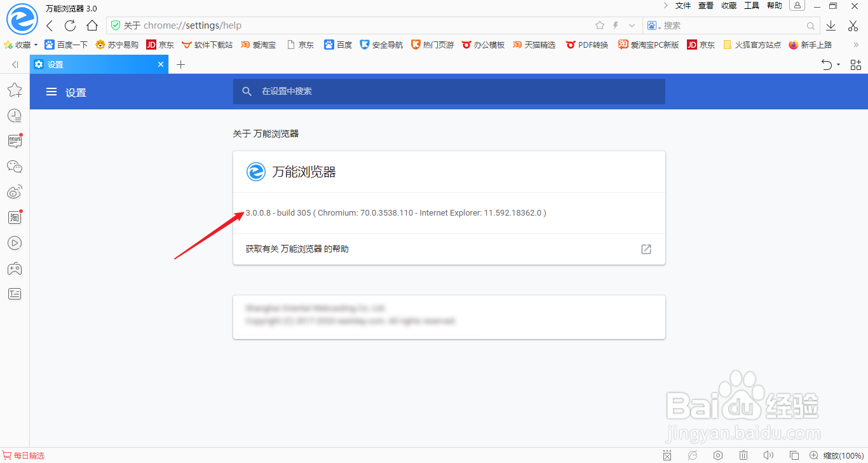This screenshot has height=463, width=868.
Task: Open a new tab with the plus button
Action: [180, 64]
